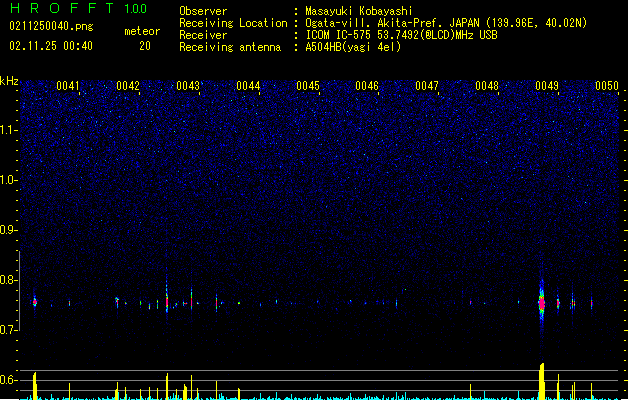Click the tallest yellow intensity bar near 0049

click(x=542, y=381)
